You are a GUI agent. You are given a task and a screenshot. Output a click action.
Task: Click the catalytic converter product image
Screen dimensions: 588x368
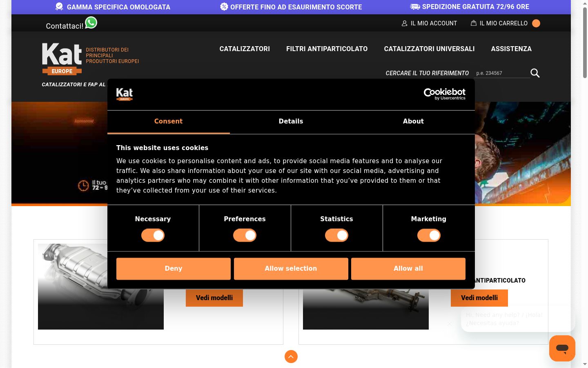(x=101, y=287)
